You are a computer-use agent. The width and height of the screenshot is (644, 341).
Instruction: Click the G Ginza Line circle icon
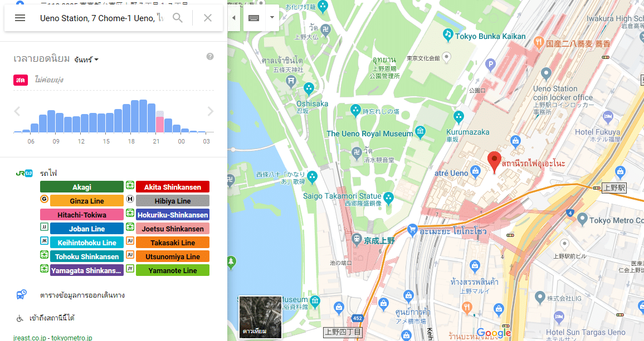(x=44, y=199)
